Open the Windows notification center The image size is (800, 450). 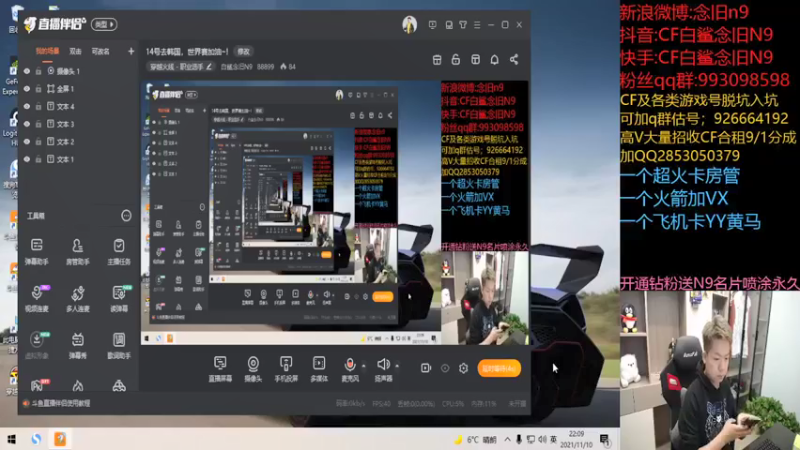click(x=605, y=439)
